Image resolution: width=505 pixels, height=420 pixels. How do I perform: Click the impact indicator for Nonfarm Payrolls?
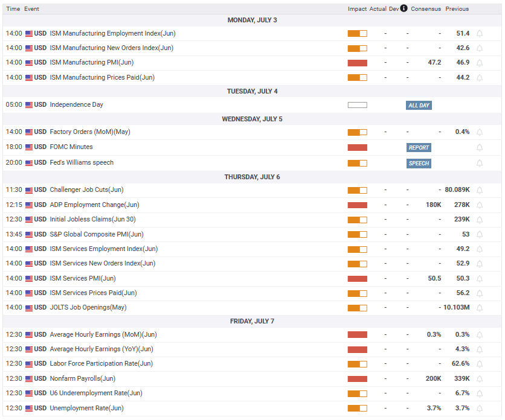click(x=357, y=378)
